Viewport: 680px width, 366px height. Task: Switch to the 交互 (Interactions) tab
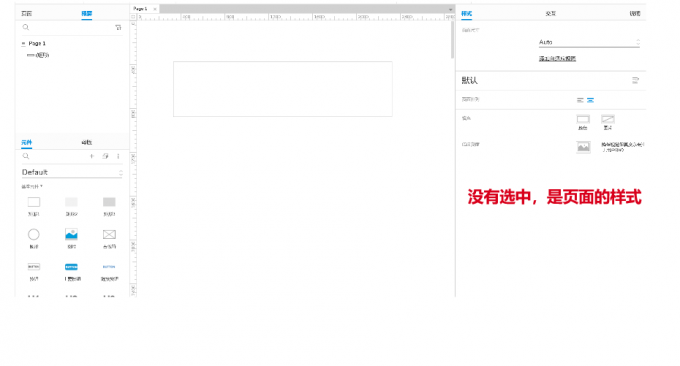click(551, 13)
